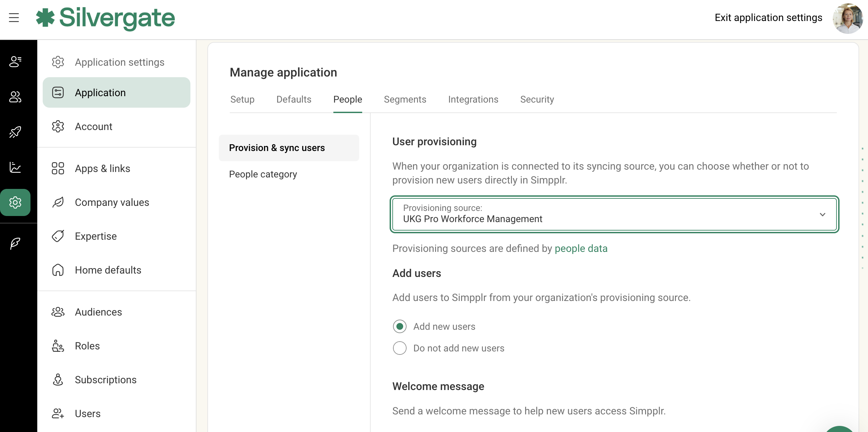868x432 pixels.
Task: Open the People category section
Action: (x=263, y=174)
